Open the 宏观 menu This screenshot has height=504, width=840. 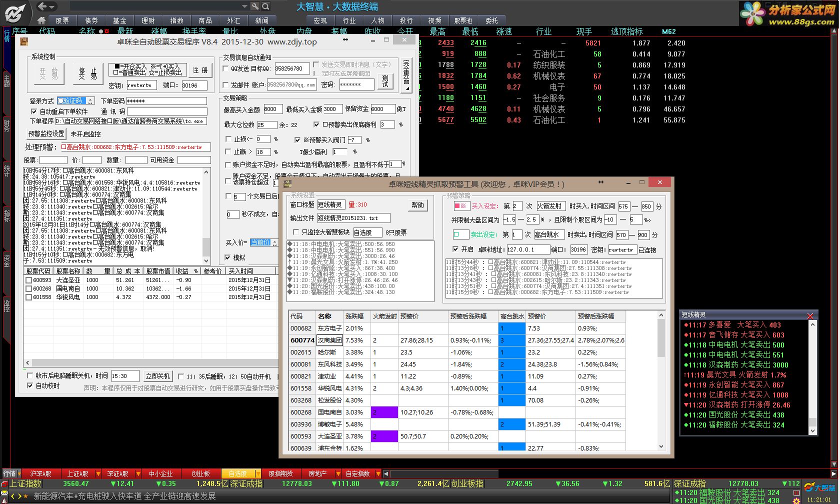click(x=320, y=20)
